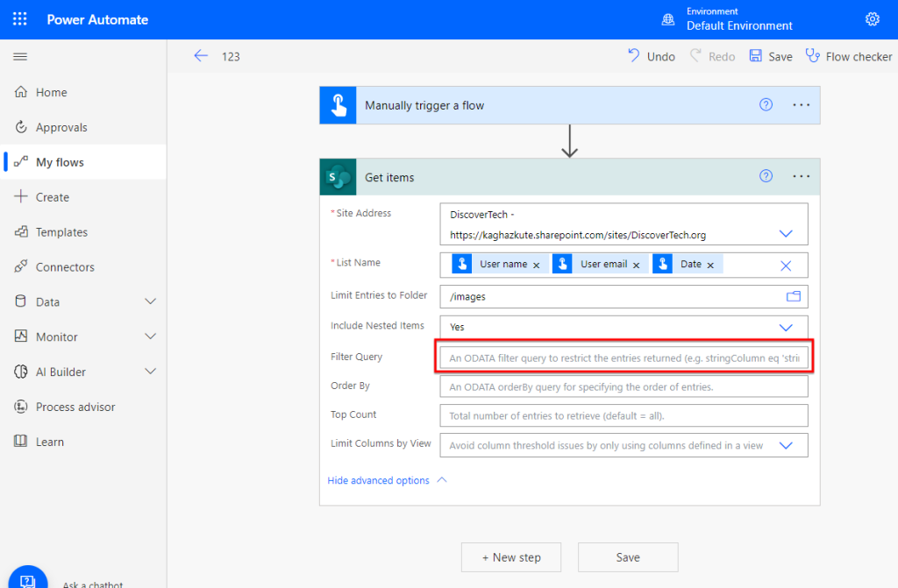The image size is (898, 588).
Task: Remove the User email token
Action: (x=636, y=266)
